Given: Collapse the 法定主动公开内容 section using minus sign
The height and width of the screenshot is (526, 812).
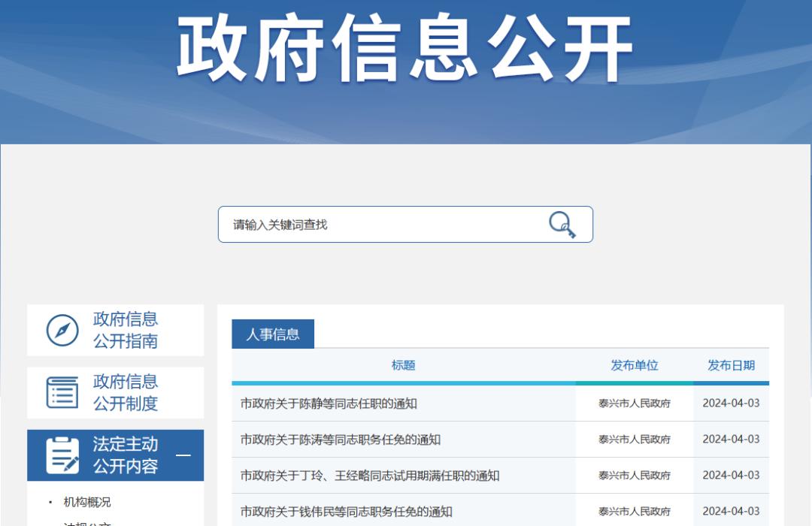Looking at the screenshot, I should (183, 455).
